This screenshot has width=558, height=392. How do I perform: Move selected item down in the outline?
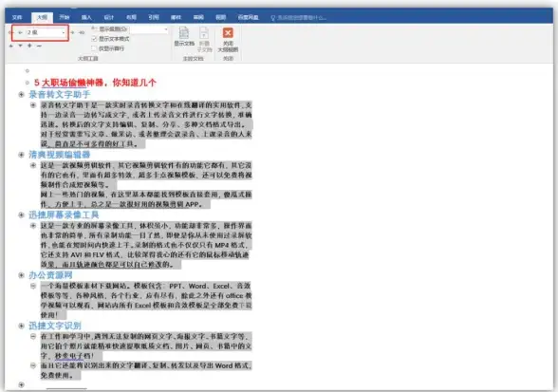pos(20,46)
